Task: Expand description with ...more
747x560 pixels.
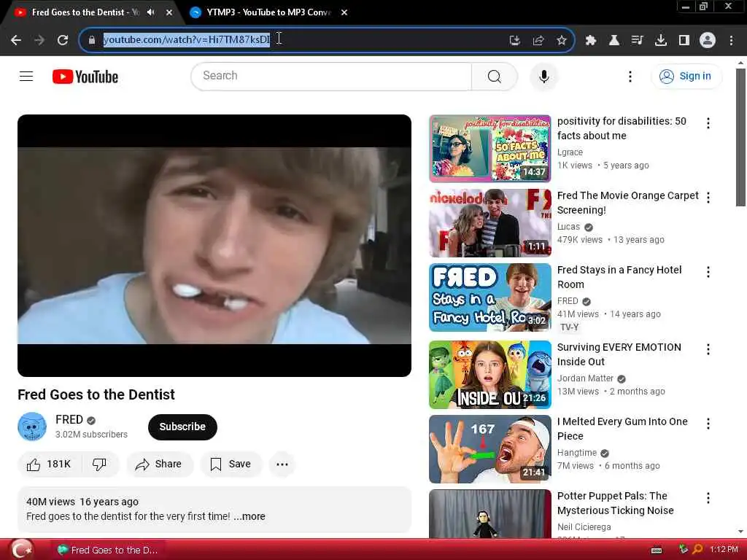Action: (249, 517)
